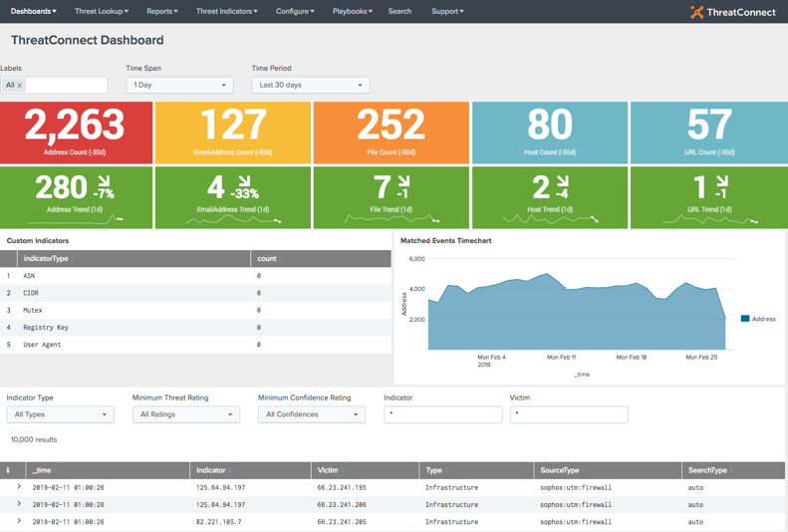Image resolution: width=788 pixels, height=532 pixels.
Task: Click the Mon Feb 25 axis label
Action: coord(701,358)
